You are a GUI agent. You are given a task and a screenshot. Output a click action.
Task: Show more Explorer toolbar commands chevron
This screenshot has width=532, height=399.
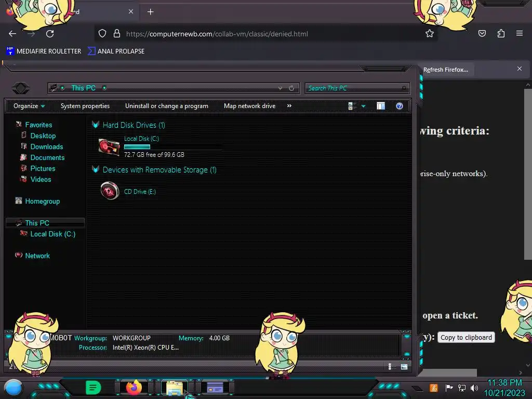[x=289, y=106]
